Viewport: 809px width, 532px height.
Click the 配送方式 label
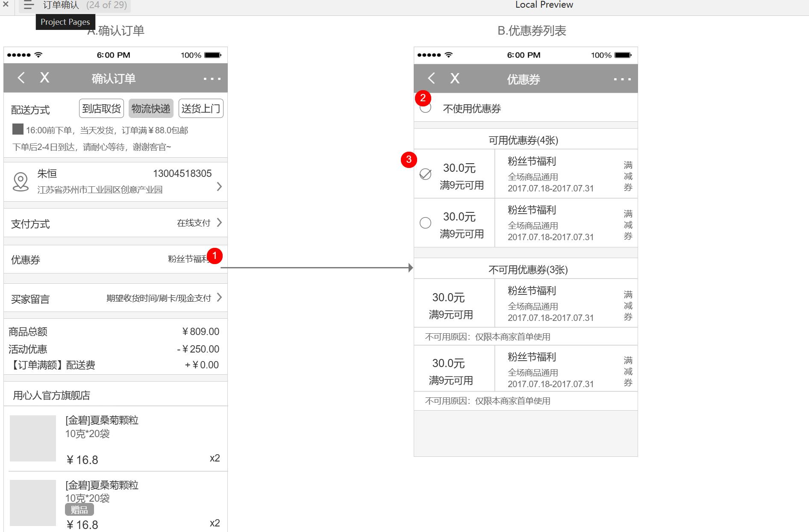[30, 110]
